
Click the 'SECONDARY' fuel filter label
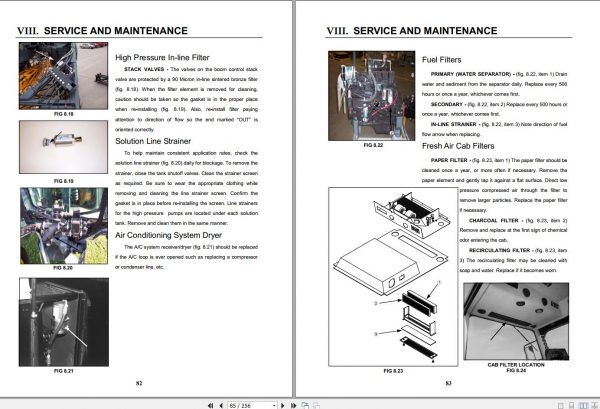[x=447, y=104]
